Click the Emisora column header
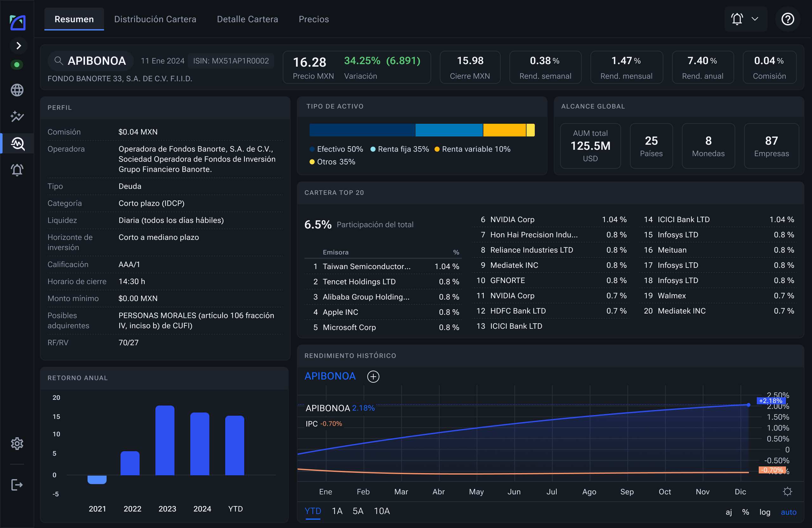 335,252
